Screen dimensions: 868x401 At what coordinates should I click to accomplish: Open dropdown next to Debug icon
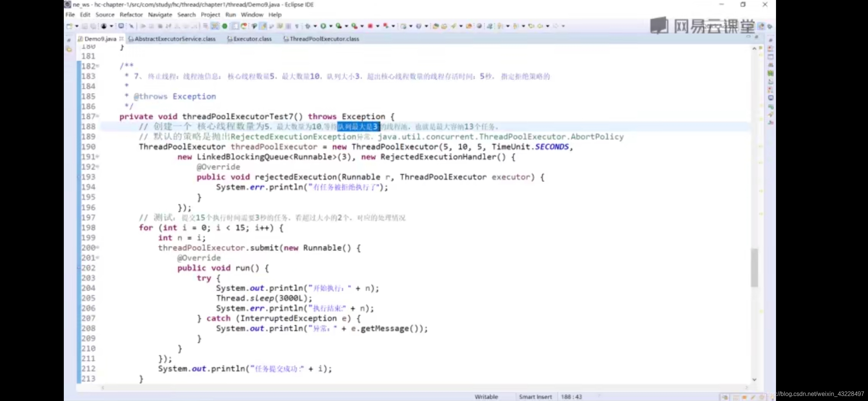(315, 26)
